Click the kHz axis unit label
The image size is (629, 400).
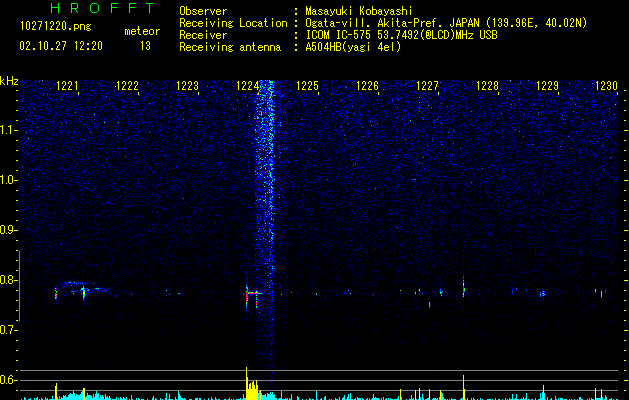[9, 81]
